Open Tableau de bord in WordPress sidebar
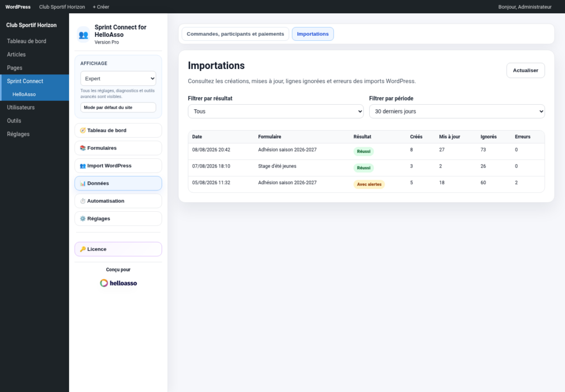The image size is (565, 392). click(x=35, y=41)
